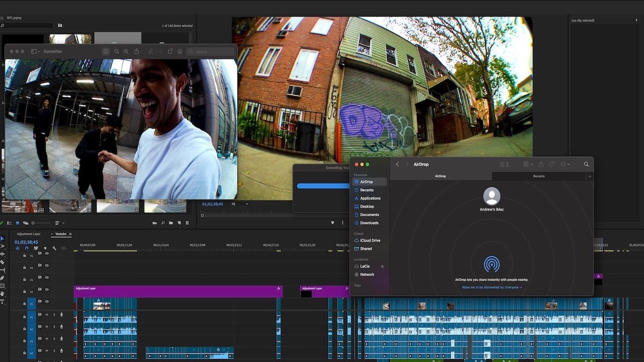Click the timeline timecode 01;02;38;45
This screenshot has width=644, height=362.
click(26, 242)
